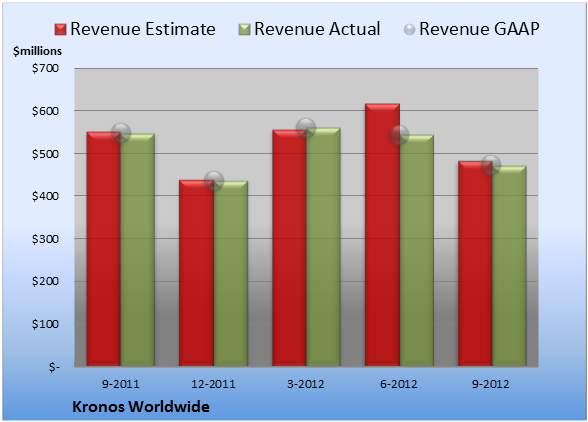
Task: Select the red estimate bar for 9-2011
Action: (x=104, y=249)
